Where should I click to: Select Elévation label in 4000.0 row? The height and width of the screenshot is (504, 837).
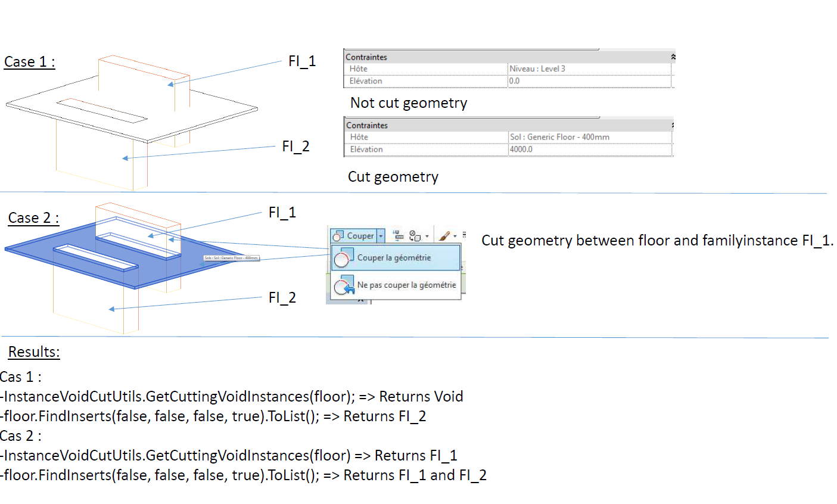tap(366, 150)
